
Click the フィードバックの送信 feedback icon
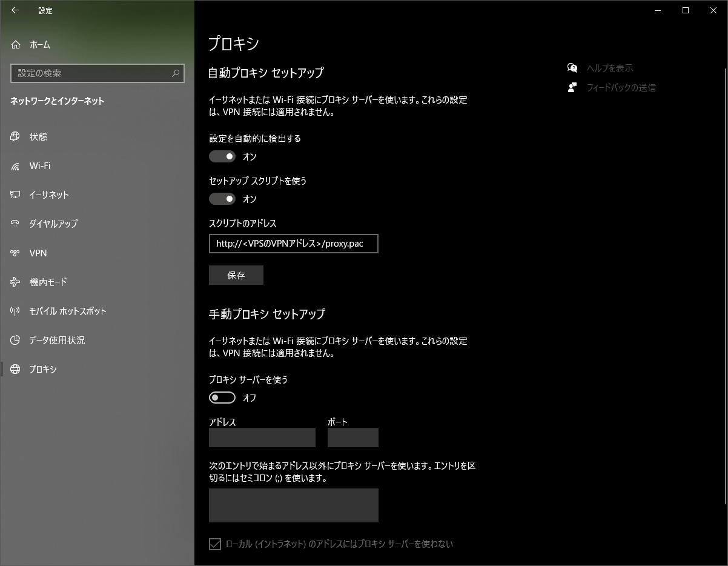[x=571, y=87]
